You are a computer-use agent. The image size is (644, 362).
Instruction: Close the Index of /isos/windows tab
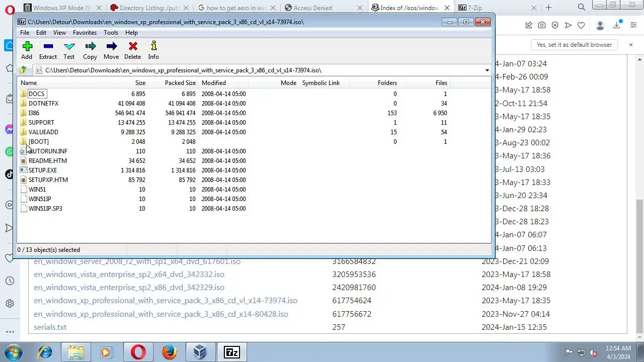click(447, 8)
